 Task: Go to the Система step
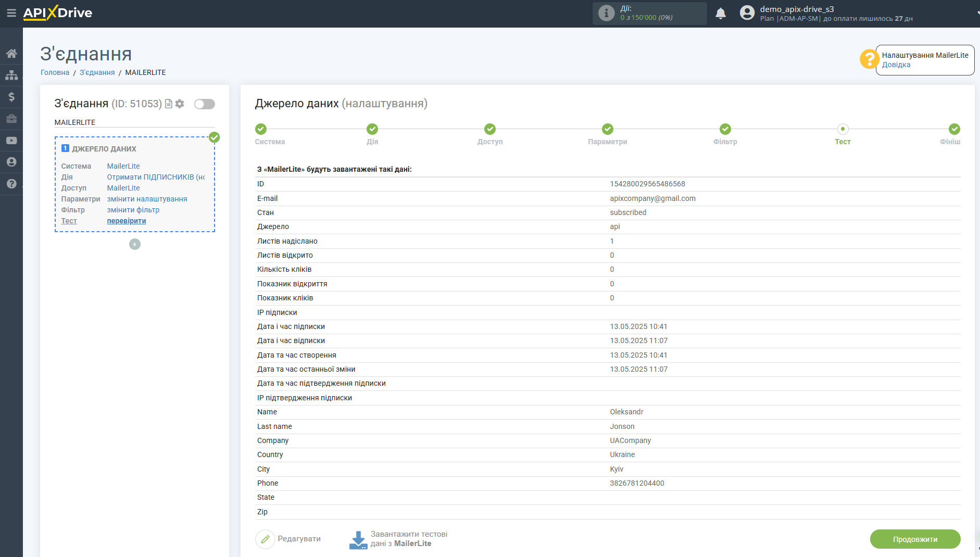(x=269, y=134)
